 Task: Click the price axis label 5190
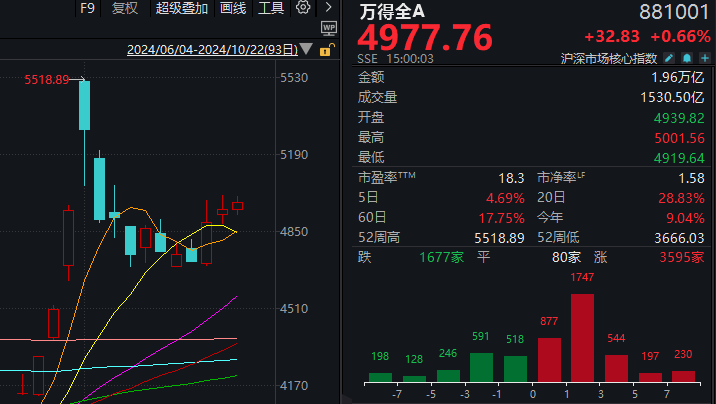pyautogui.click(x=294, y=155)
